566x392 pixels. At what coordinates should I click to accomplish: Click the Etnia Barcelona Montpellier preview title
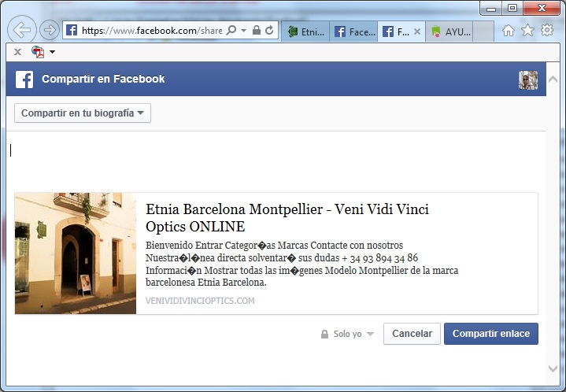[287, 218]
